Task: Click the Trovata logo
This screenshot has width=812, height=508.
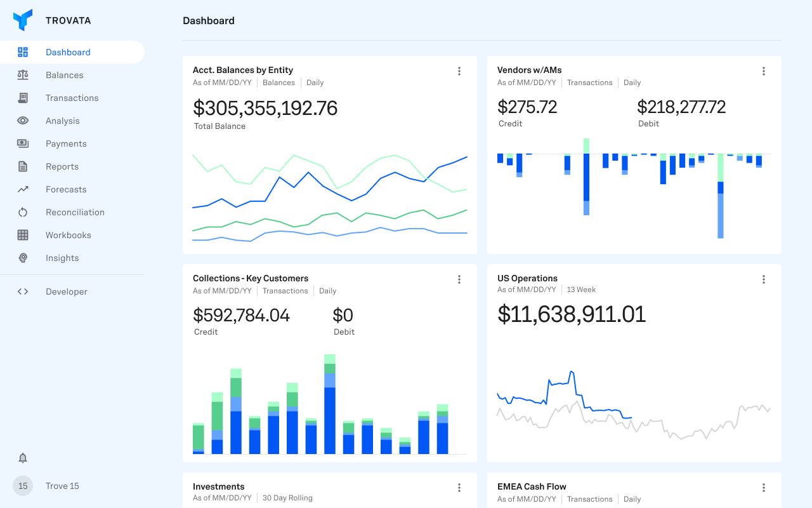Action: (x=23, y=20)
